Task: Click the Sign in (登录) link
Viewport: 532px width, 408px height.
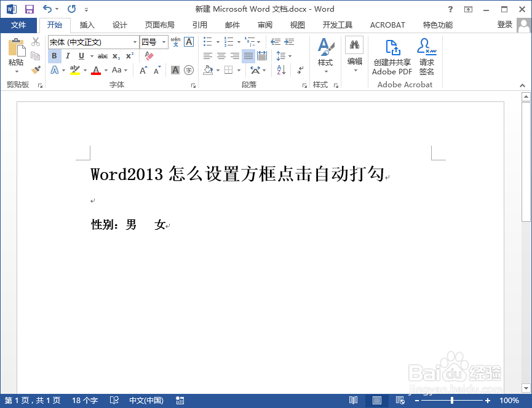Action: coord(504,25)
